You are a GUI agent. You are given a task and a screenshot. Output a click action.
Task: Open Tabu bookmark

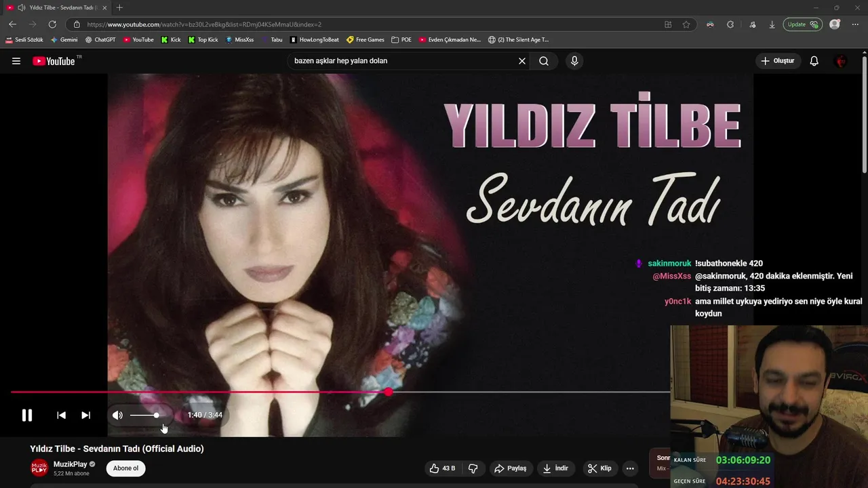pyautogui.click(x=272, y=40)
